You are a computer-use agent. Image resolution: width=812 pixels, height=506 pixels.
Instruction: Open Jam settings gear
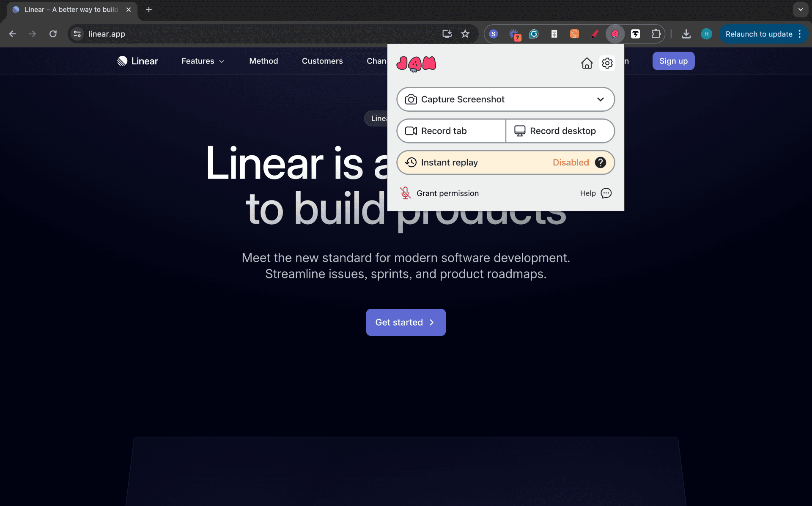pyautogui.click(x=607, y=63)
